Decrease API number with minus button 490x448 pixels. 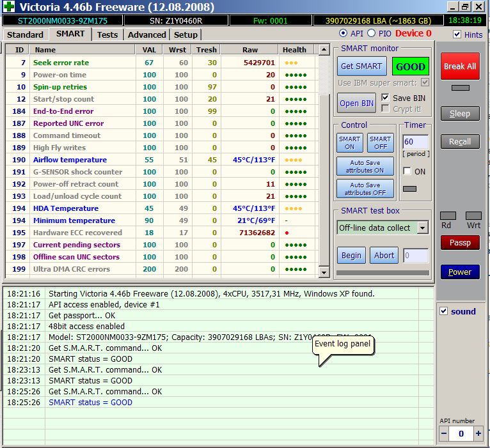[444, 433]
